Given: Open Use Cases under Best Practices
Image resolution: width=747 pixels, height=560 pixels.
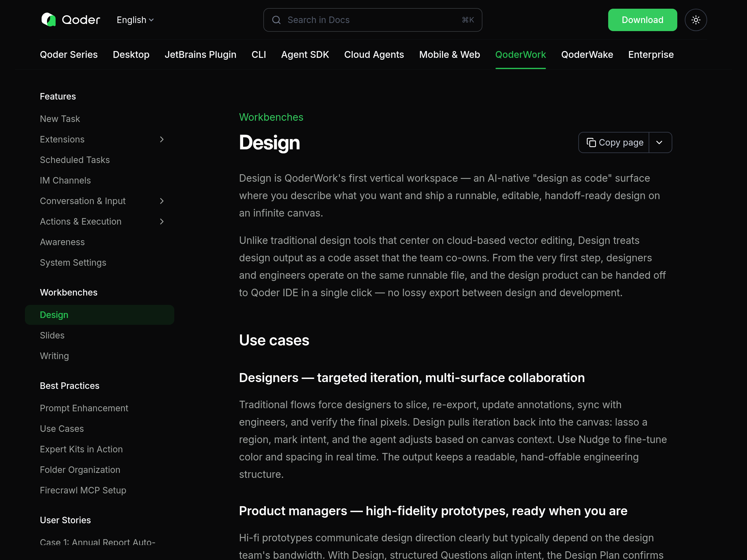Looking at the screenshot, I should [x=62, y=429].
